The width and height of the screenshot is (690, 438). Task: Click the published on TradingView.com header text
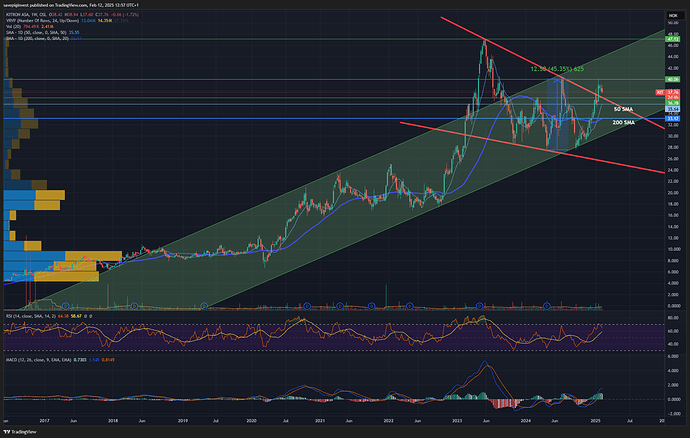coord(71,5)
